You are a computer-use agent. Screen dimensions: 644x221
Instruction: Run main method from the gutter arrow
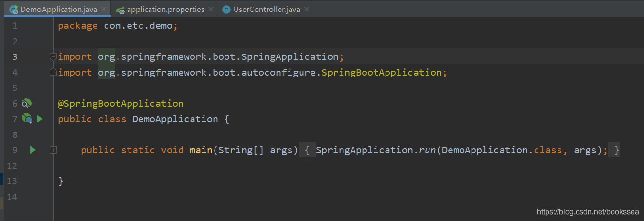click(x=32, y=150)
